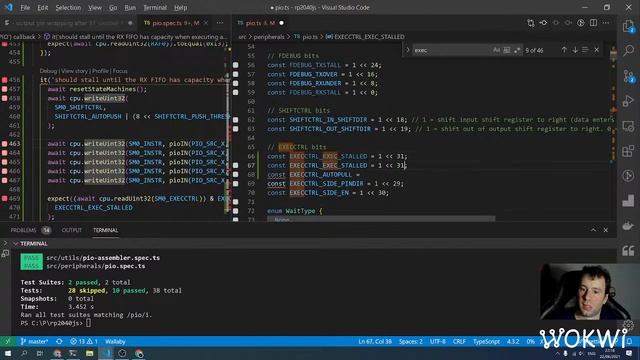Screen dimensions: 640x360
Task: Click the find input containing exec
Action: [451, 50]
